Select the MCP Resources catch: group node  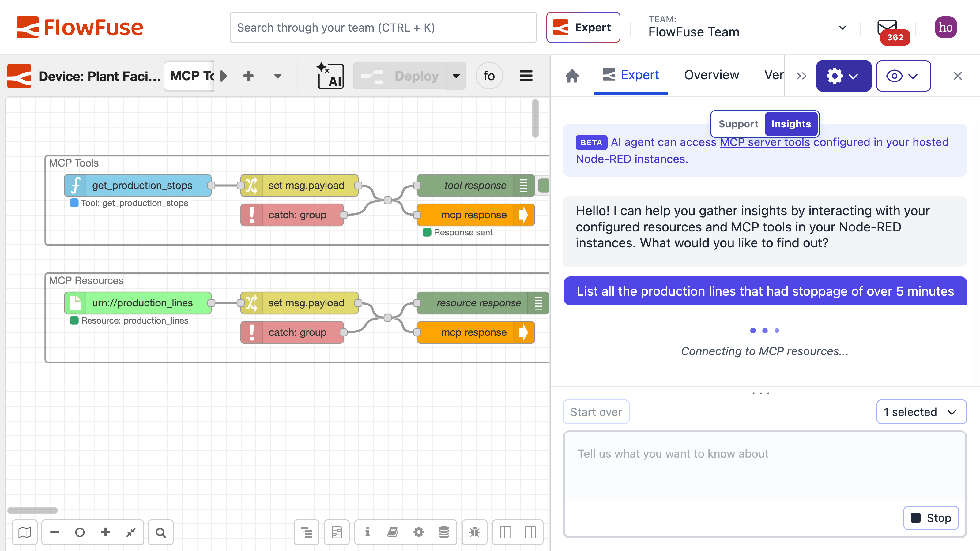tap(292, 332)
